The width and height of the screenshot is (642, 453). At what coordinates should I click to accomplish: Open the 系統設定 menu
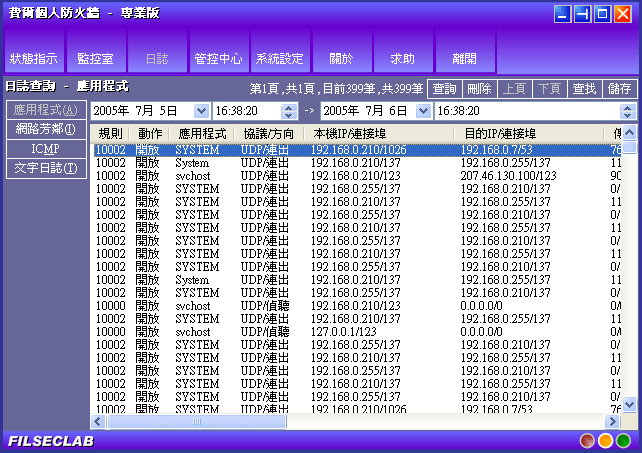[279, 59]
